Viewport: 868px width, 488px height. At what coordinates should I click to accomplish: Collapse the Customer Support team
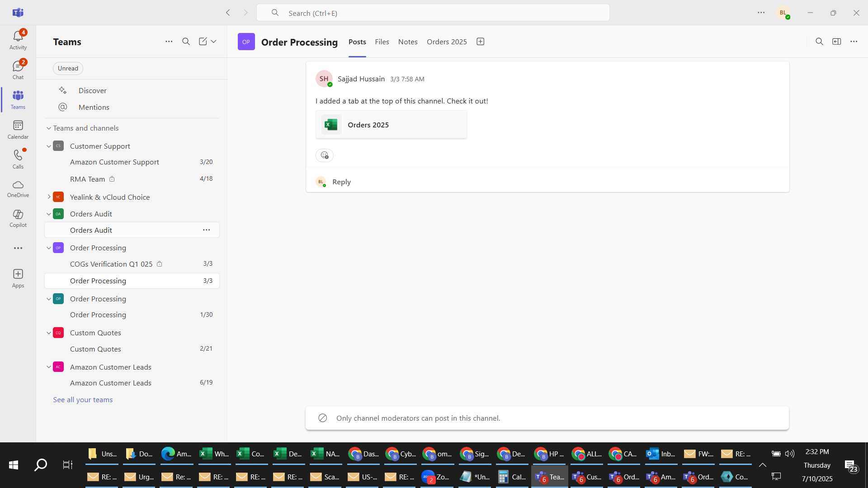point(49,146)
